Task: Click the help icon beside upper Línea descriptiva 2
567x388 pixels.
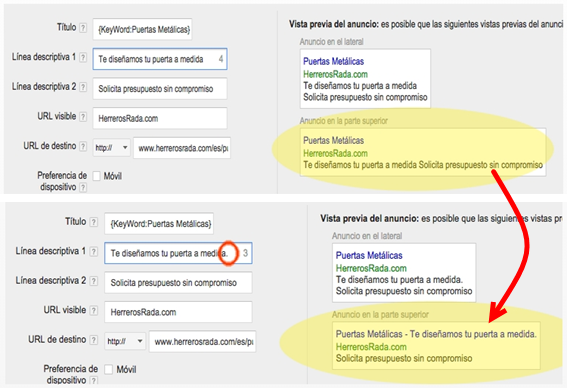Action: pos(83,87)
